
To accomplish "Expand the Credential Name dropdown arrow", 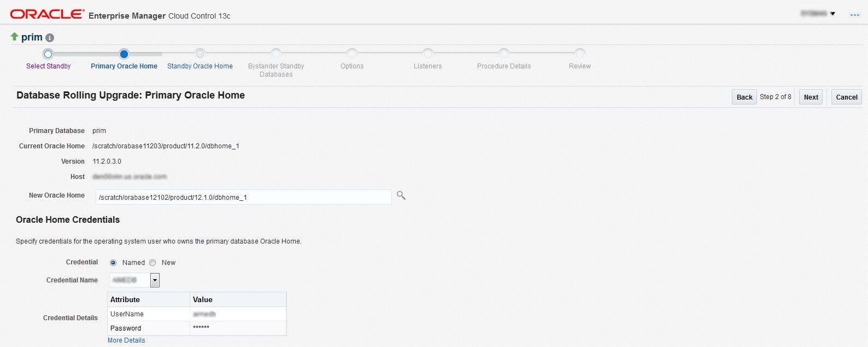I will tap(155, 280).
